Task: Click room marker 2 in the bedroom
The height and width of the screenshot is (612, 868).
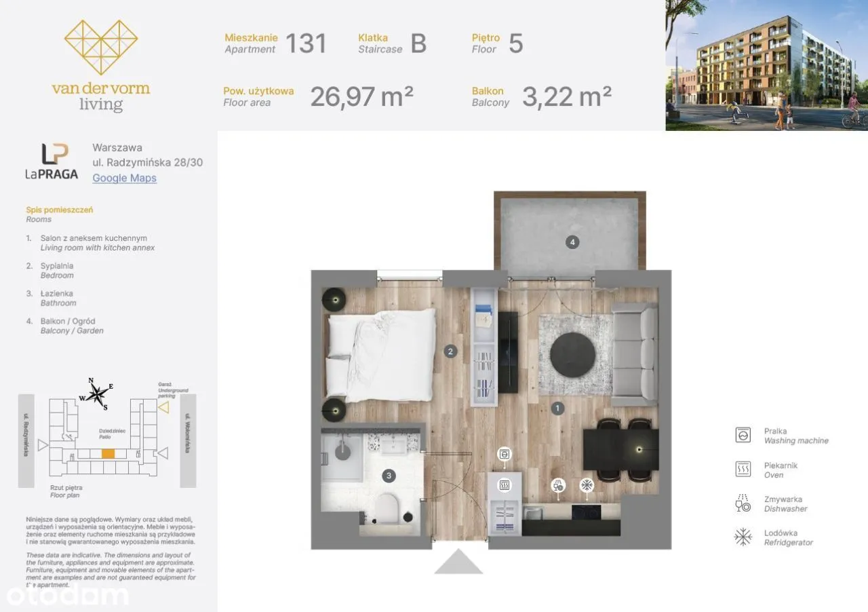Action: pyautogui.click(x=449, y=351)
